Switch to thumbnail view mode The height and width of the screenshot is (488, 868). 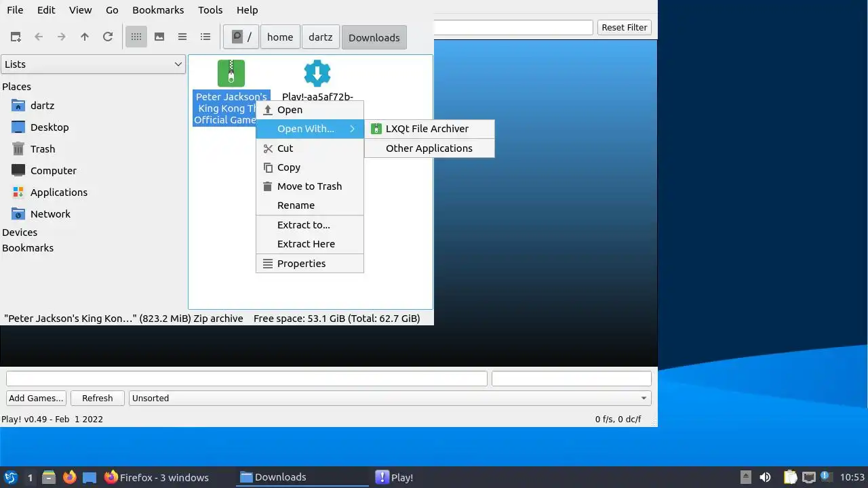point(159,37)
